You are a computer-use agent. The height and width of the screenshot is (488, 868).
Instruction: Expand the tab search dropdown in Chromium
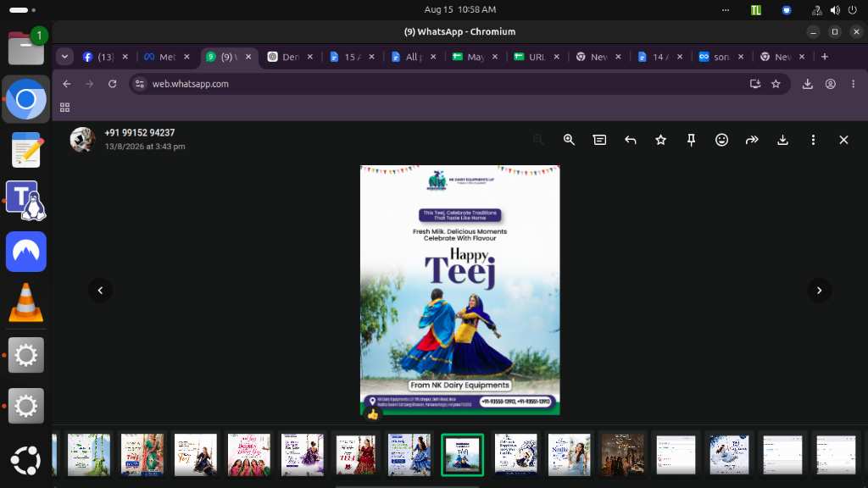[64, 57]
